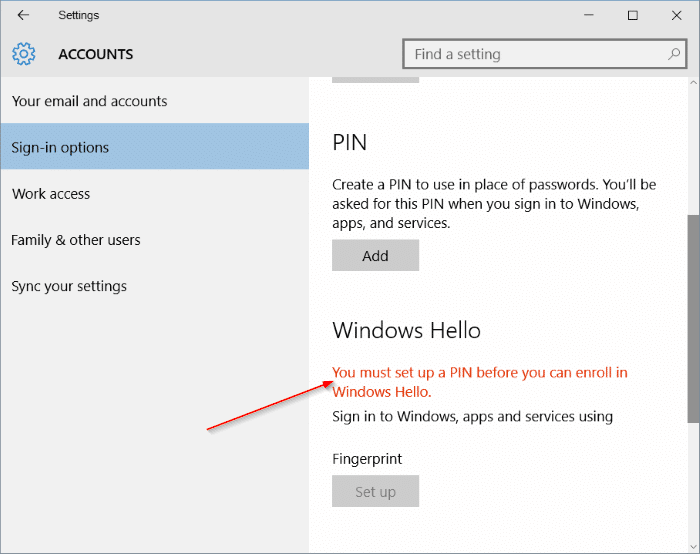The height and width of the screenshot is (554, 700).
Task: Open Family & other users
Action: 154,240
